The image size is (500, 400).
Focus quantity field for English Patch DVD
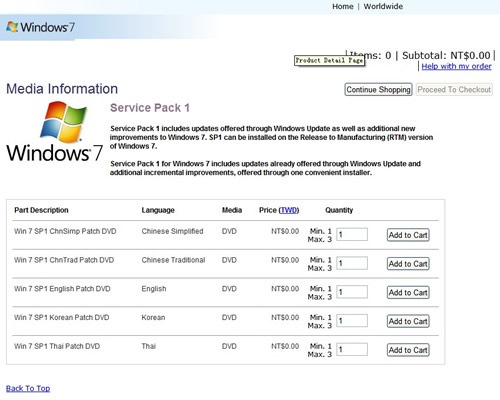pos(352,292)
